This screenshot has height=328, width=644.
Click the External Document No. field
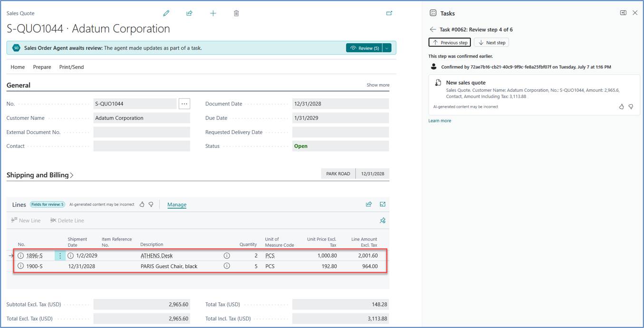point(142,132)
